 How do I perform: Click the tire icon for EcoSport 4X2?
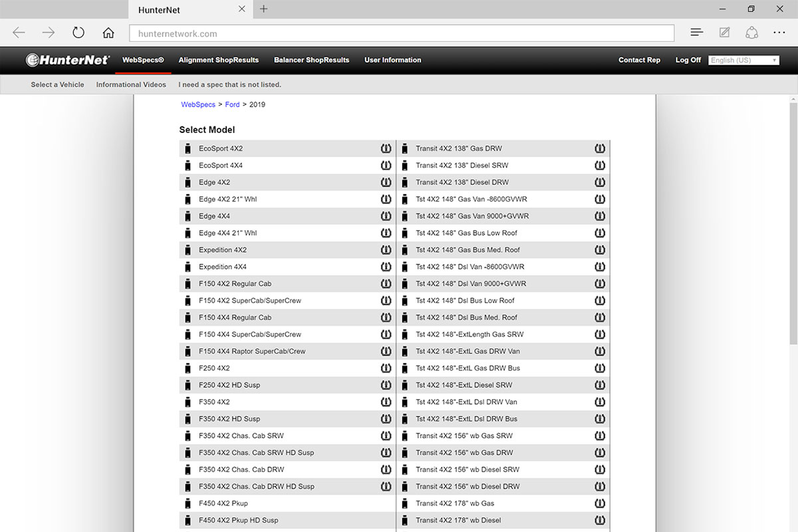[386, 148]
